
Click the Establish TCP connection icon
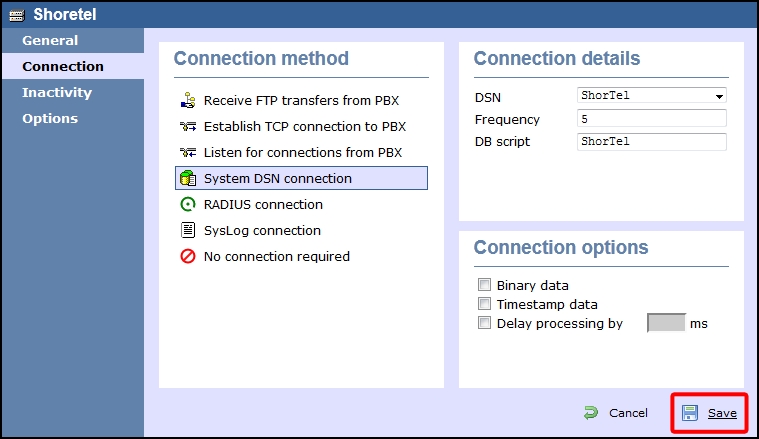[188, 126]
